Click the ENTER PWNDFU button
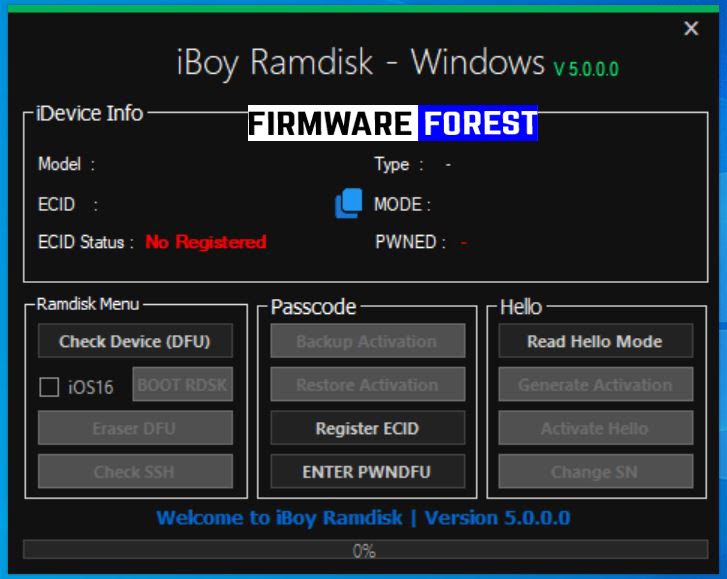 pos(368,471)
